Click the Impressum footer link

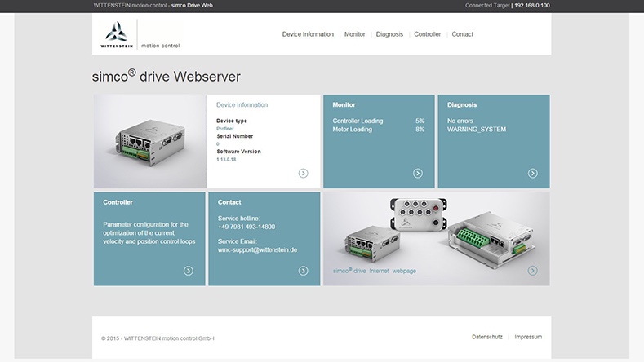tap(528, 337)
